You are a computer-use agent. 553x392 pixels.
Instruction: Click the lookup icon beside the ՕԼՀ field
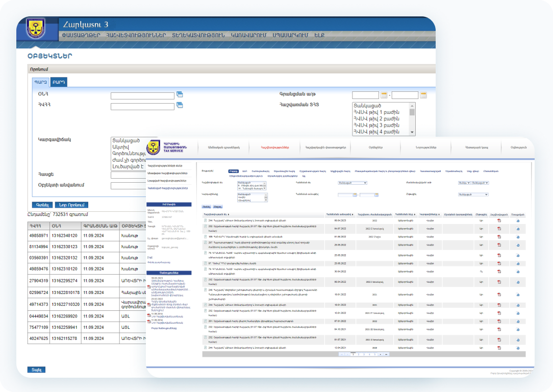pyautogui.click(x=180, y=94)
